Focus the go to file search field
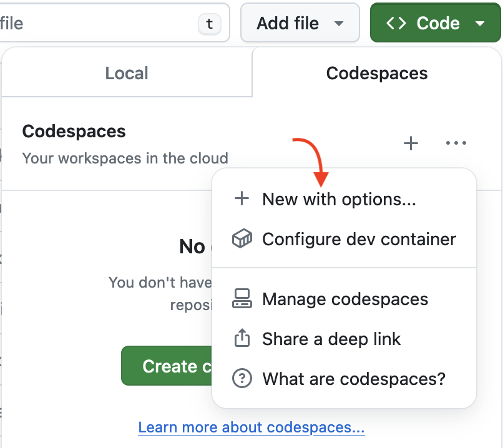503x448 pixels. 114,22
